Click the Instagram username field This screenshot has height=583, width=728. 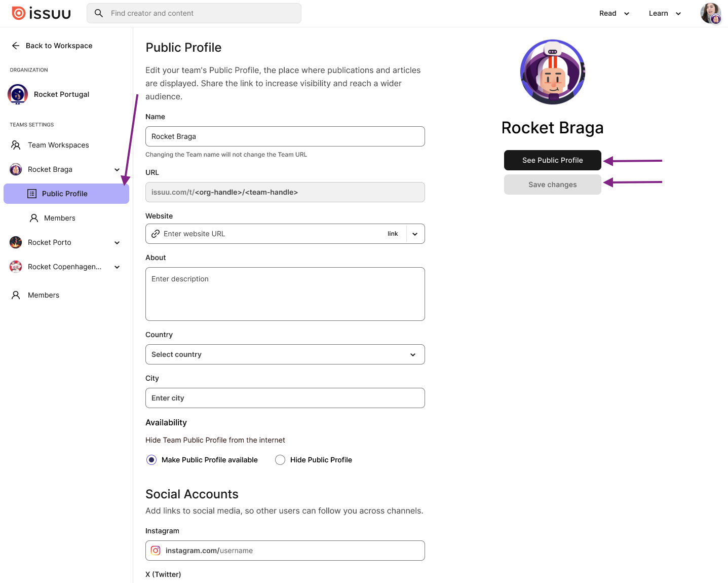285,551
